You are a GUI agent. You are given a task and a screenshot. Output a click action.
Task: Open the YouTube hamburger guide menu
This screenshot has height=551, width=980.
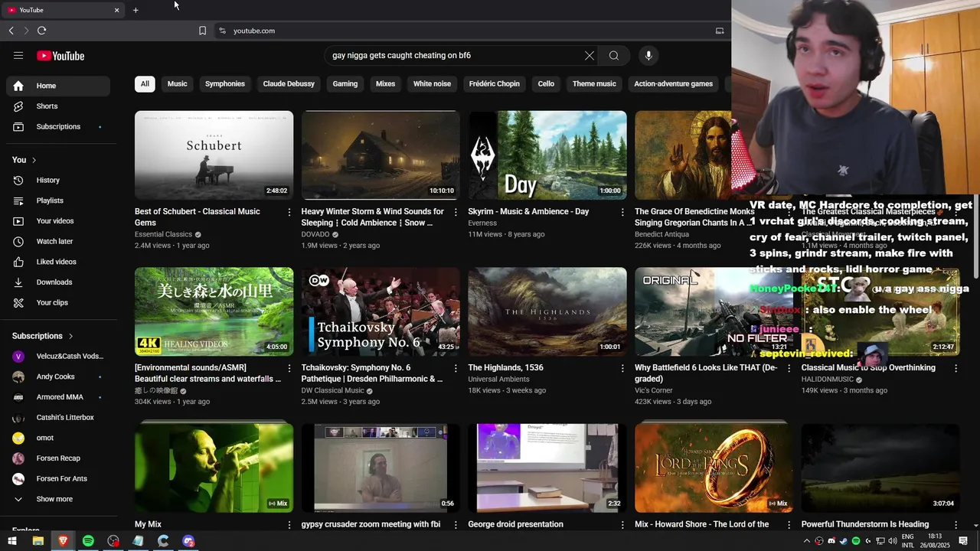[x=18, y=56]
